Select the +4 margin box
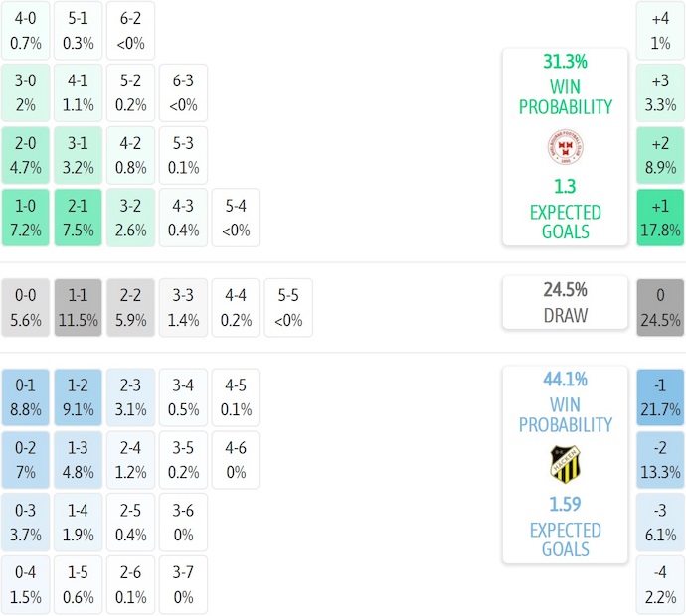686x616 pixels. pos(661,31)
